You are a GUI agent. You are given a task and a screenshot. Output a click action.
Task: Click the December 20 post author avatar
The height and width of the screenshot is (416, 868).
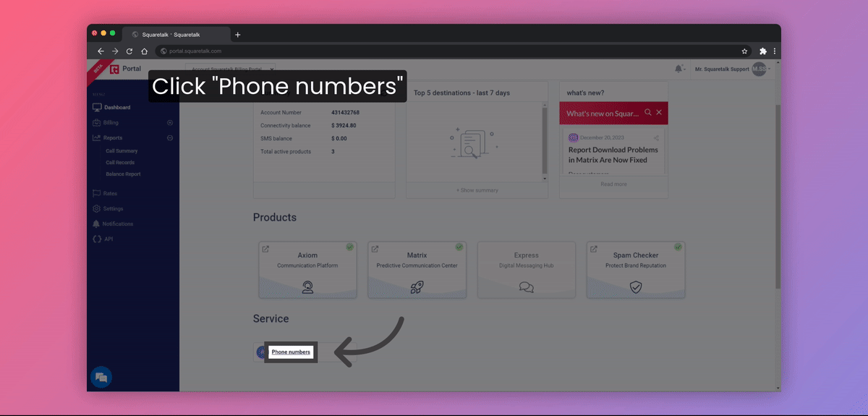[x=573, y=137]
